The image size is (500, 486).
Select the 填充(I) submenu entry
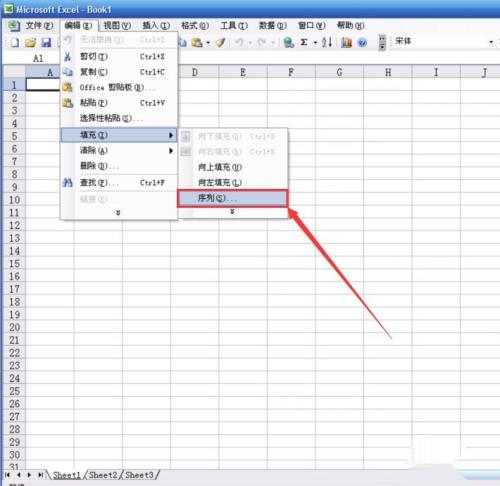(119, 135)
